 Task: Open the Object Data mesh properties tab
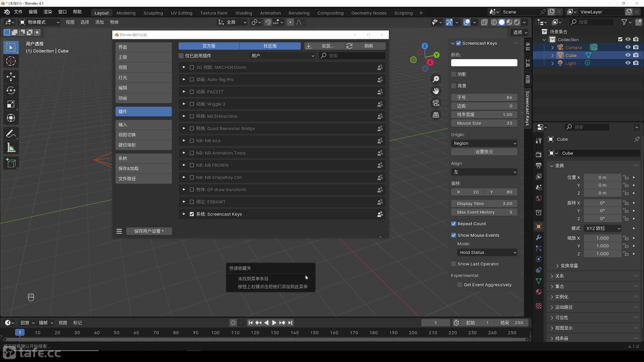click(x=539, y=281)
